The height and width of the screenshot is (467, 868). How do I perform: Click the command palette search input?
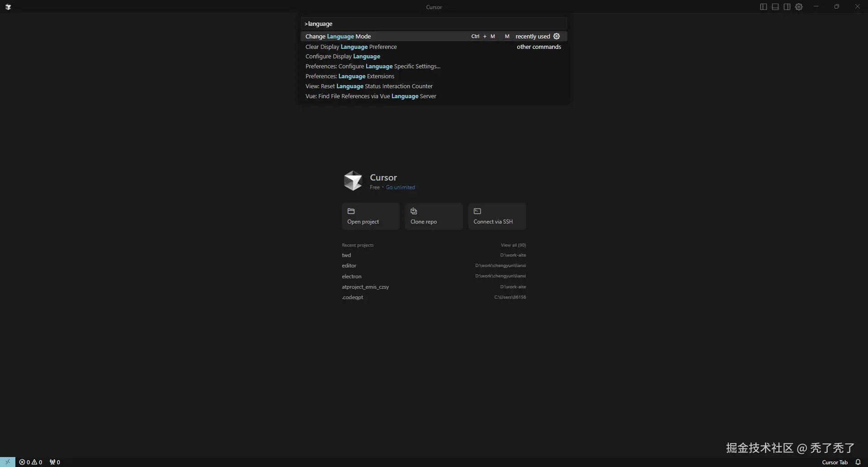coord(434,24)
